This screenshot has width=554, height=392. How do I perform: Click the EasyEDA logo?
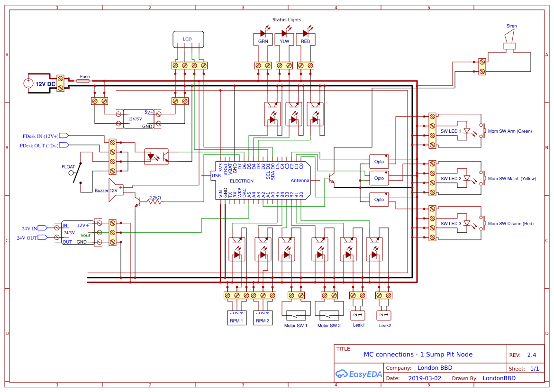358,374
